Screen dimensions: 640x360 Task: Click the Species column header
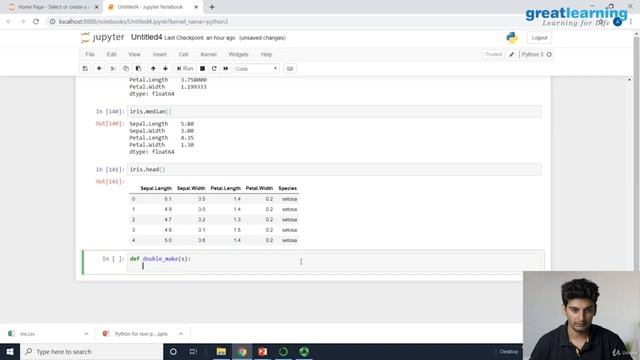[287, 188]
